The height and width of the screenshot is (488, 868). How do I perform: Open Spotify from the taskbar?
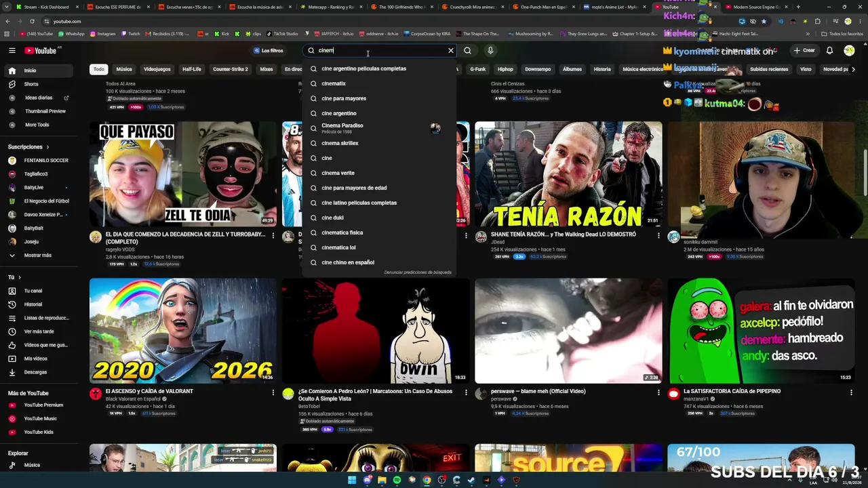coord(397,481)
